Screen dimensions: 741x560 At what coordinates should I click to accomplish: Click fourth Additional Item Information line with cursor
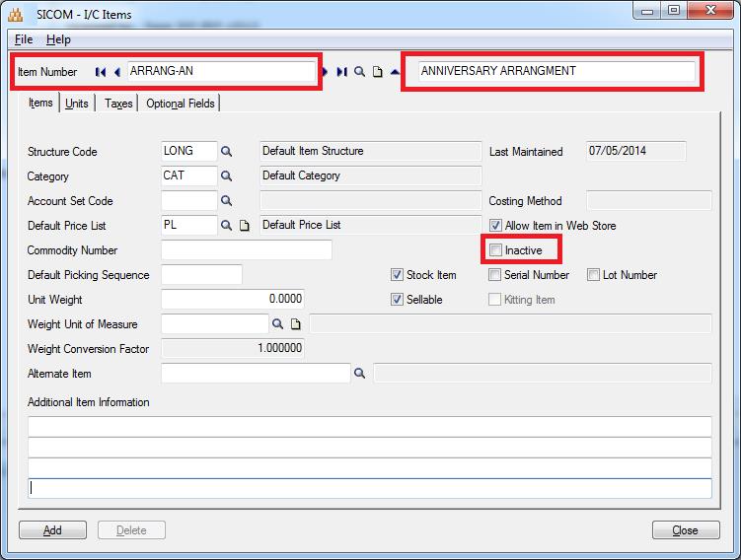(370, 488)
